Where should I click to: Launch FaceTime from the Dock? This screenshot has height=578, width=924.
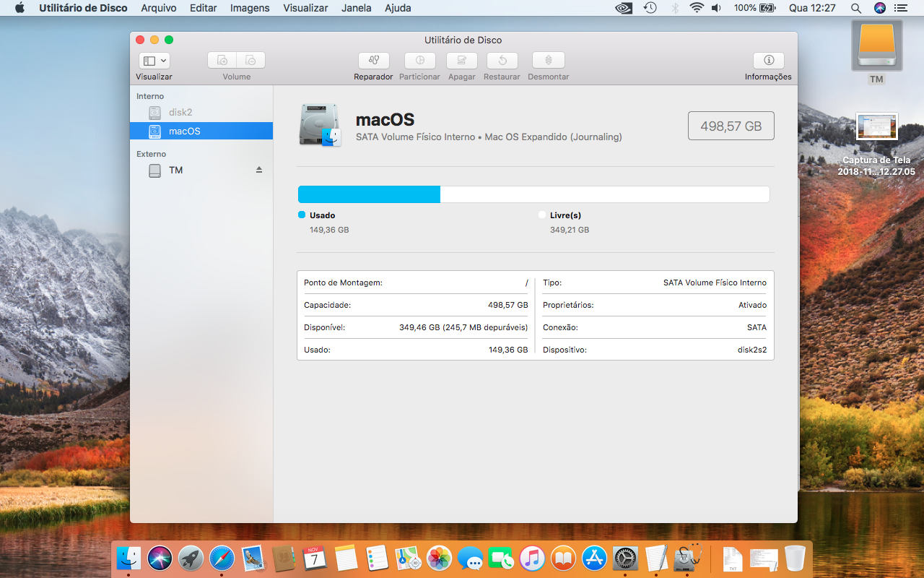pyautogui.click(x=501, y=558)
